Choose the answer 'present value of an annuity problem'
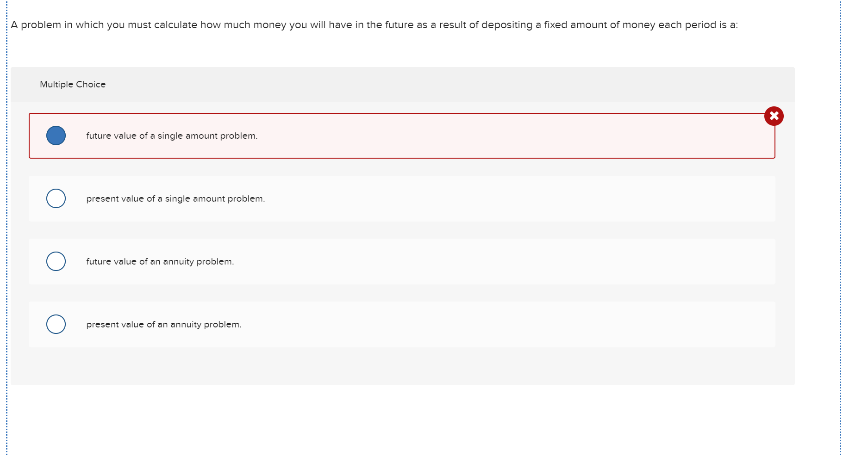Viewport: 868px width, 456px height. tap(163, 324)
